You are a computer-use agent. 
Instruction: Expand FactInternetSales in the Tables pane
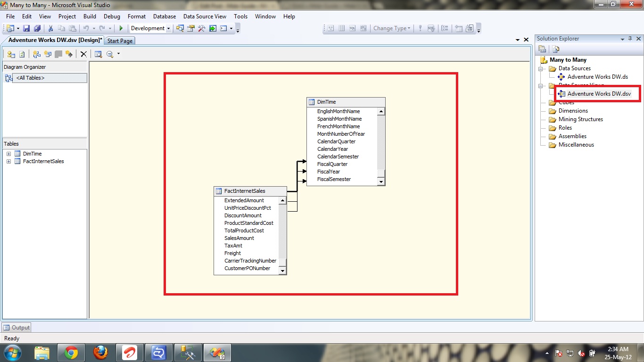8,161
